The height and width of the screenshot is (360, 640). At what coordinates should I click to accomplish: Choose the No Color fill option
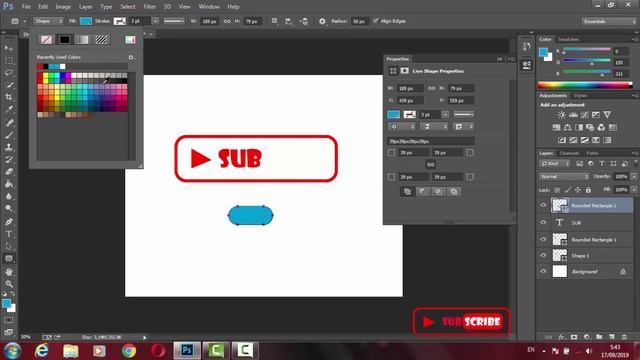(46, 40)
